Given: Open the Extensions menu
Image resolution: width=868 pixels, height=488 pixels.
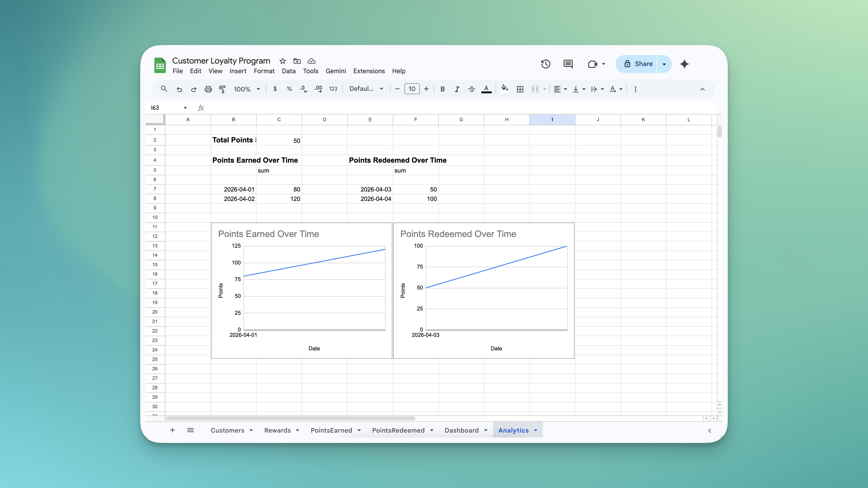Looking at the screenshot, I should click(x=369, y=71).
